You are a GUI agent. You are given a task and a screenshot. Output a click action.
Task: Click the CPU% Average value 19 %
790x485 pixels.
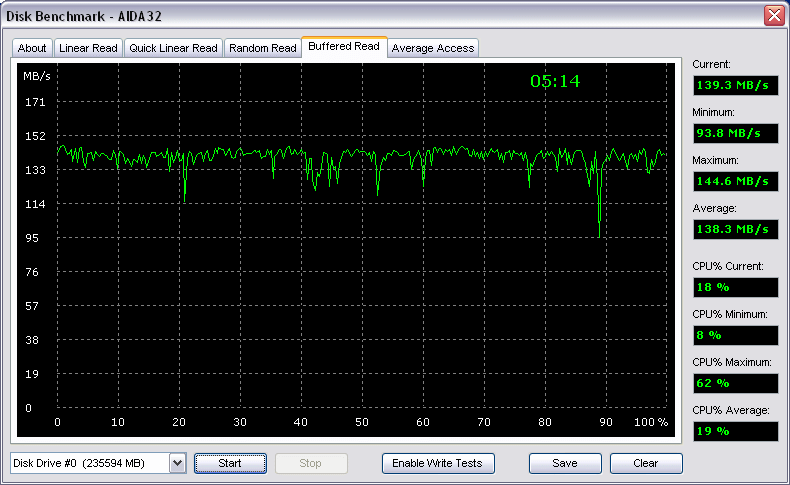(736, 431)
